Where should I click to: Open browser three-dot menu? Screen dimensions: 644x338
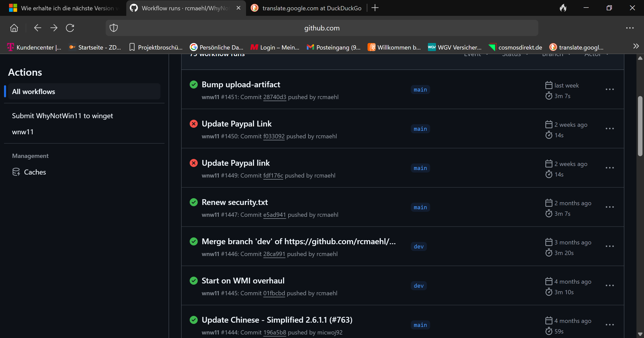tap(630, 28)
